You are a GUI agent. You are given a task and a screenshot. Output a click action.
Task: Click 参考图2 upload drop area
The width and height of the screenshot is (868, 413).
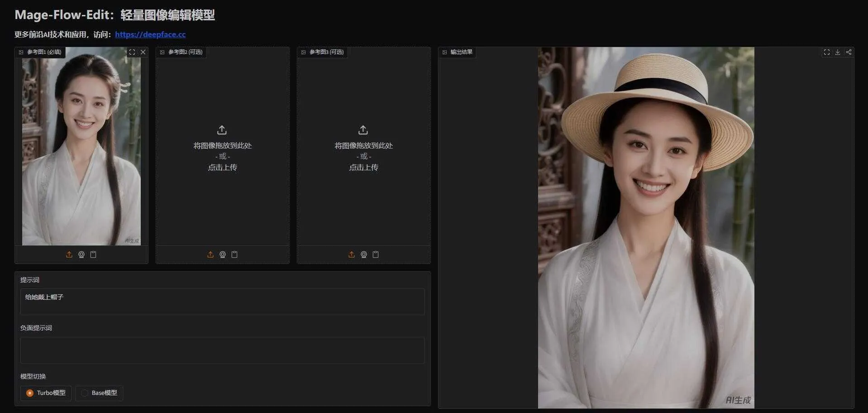click(223, 149)
